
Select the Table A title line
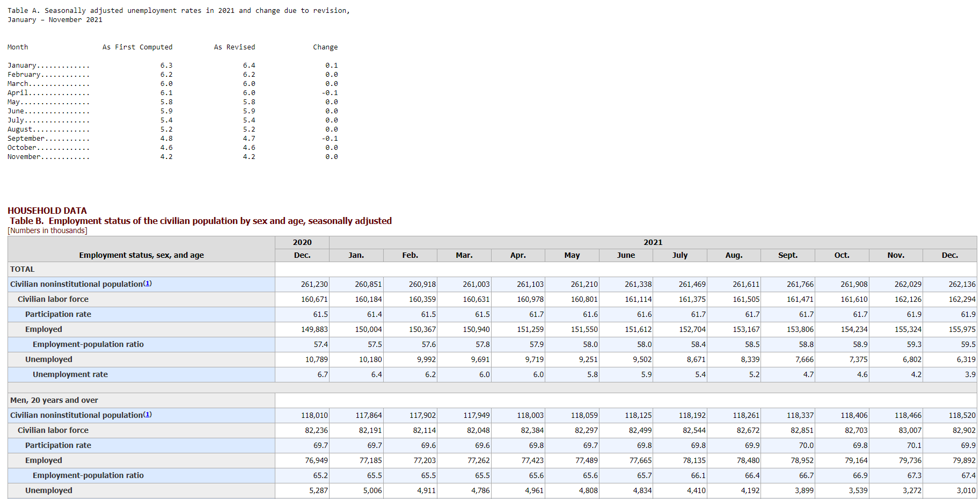[x=177, y=10]
